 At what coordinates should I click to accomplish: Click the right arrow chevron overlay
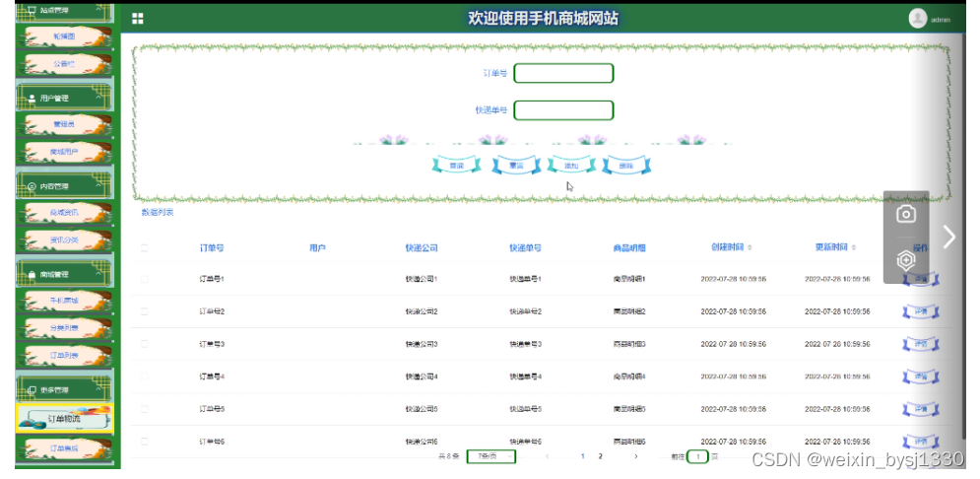pyautogui.click(x=949, y=237)
